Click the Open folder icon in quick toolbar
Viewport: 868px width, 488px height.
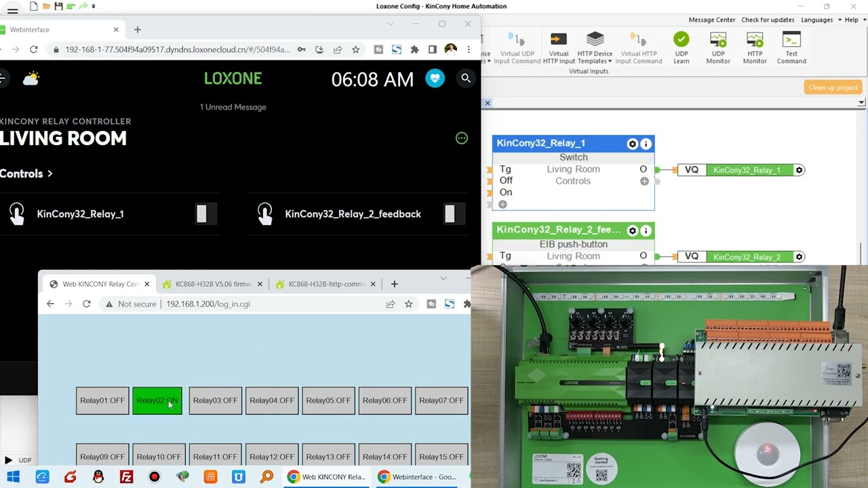click(46, 6)
